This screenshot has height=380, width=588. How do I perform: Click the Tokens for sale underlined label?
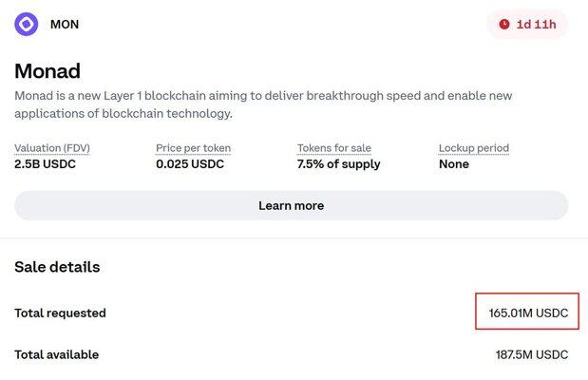pyautogui.click(x=334, y=148)
